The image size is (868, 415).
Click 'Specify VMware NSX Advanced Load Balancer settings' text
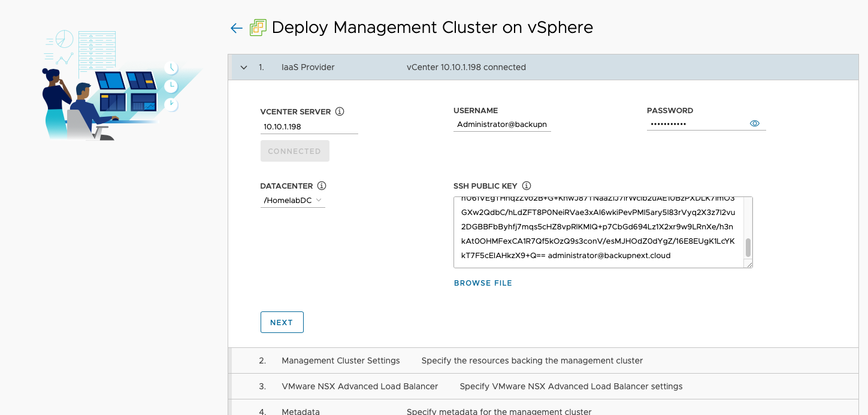571,386
